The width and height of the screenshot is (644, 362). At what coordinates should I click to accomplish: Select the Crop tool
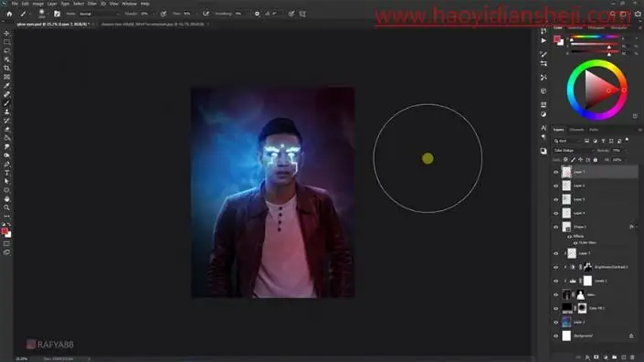[6, 68]
